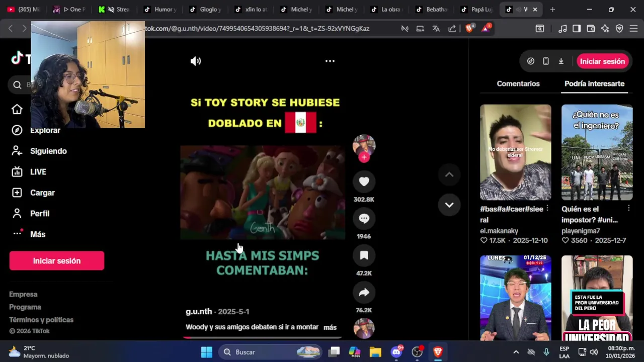Click the browser address bar URL
The height and width of the screenshot is (362, 644).
click(x=257, y=29)
